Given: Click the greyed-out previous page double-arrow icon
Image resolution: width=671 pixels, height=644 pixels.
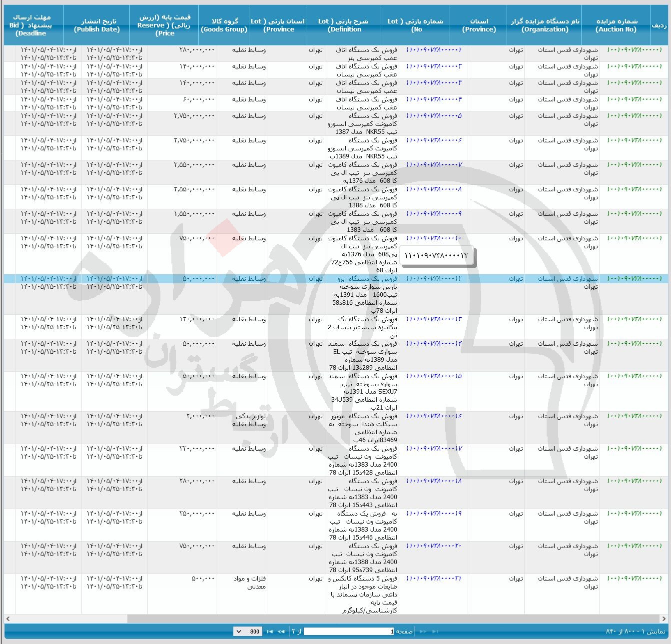Looking at the screenshot, I should tap(423, 632).
